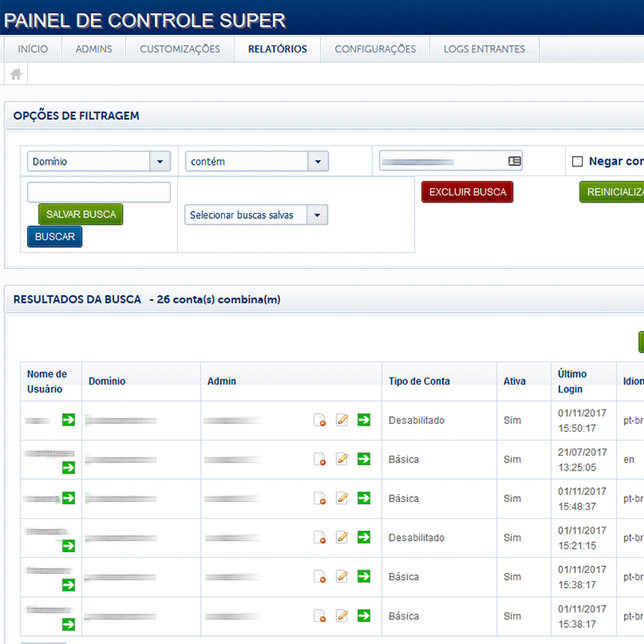Click the delete admin icon in the 15:21:15 login row
The height and width of the screenshot is (644, 644).
[x=320, y=538]
